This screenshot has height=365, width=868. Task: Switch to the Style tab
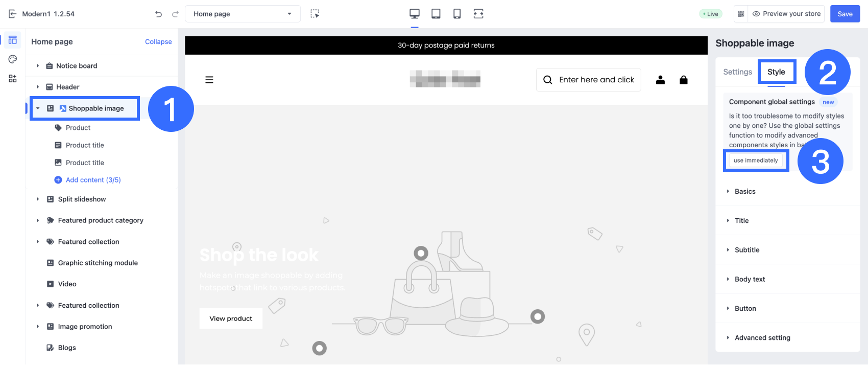point(777,72)
